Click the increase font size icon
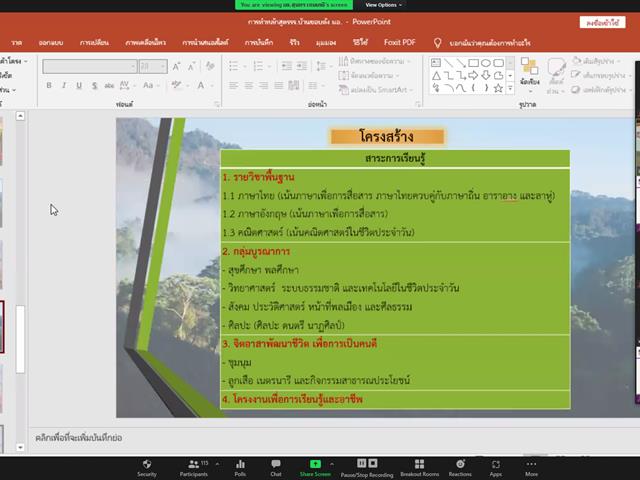 pos(176,66)
